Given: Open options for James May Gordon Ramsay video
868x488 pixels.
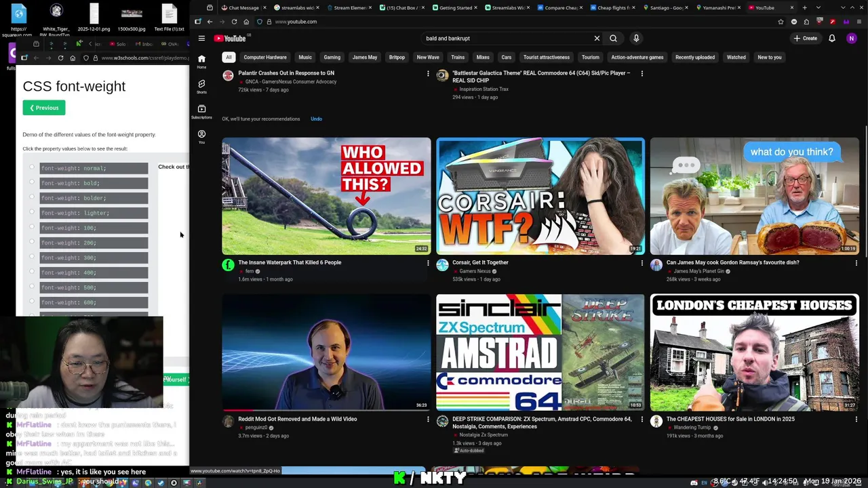Looking at the screenshot, I should pyautogui.click(x=856, y=263).
